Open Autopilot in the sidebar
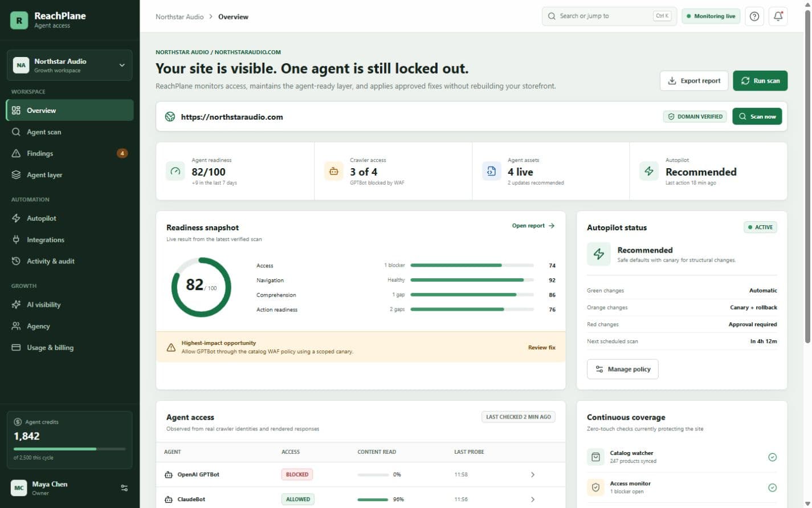The image size is (812, 508). point(70,218)
